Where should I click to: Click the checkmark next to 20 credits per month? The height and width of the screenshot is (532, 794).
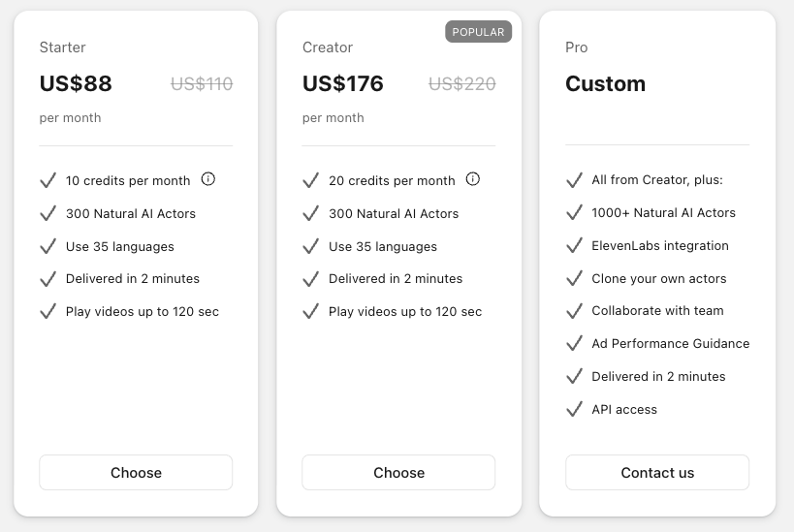pyautogui.click(x=310, y=180)
